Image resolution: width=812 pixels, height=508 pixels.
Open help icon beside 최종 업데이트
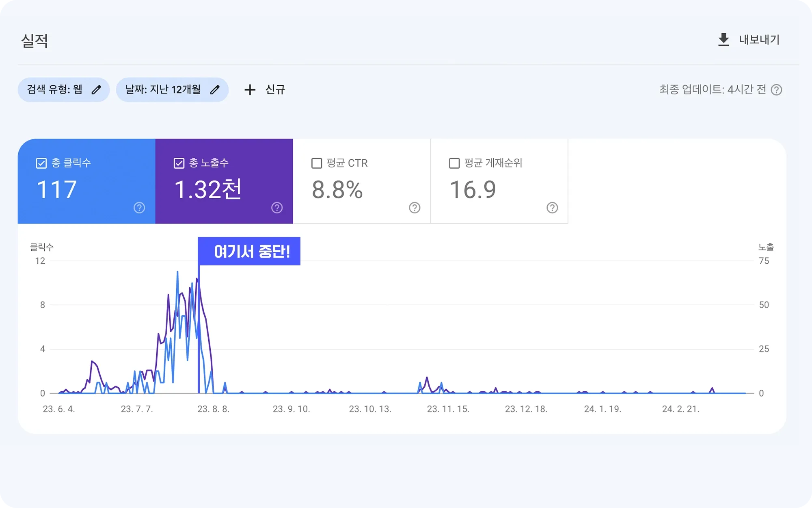(x=776, y=90)
